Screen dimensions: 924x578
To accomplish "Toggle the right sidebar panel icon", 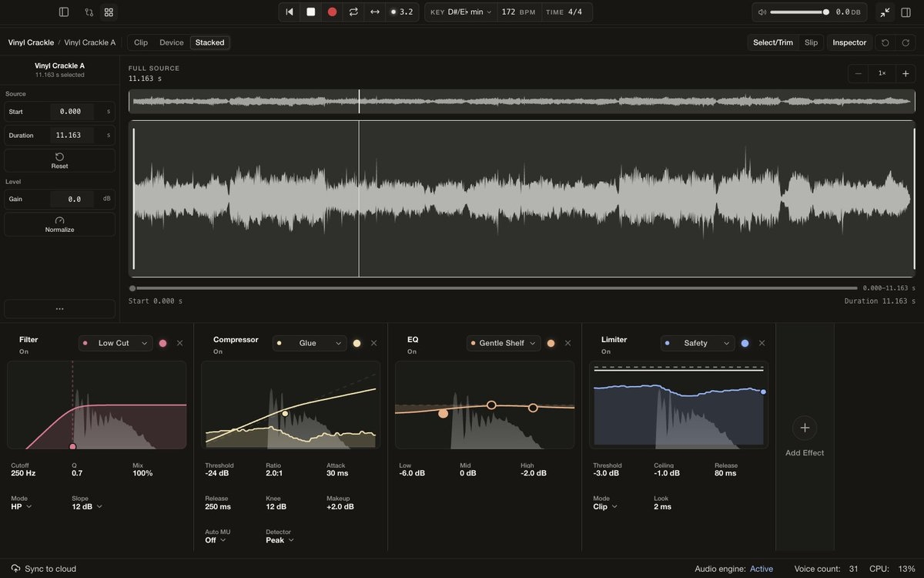I will tap(906, 12).
